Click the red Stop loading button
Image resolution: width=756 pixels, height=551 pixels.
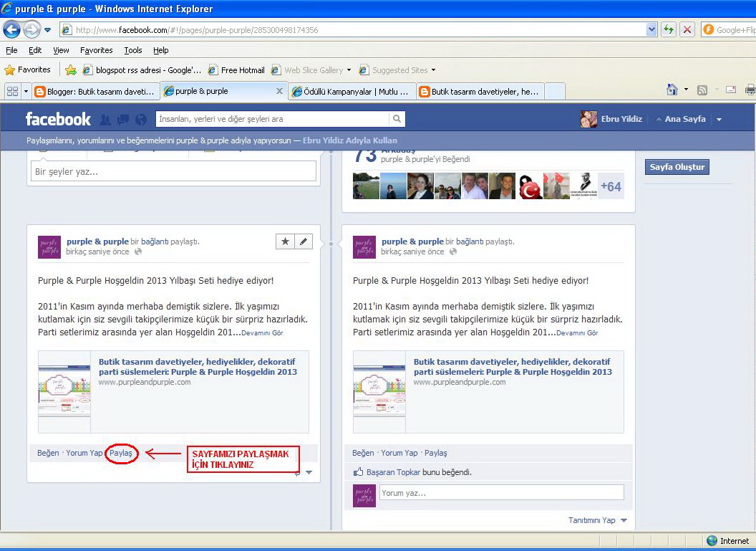(687, 30)
